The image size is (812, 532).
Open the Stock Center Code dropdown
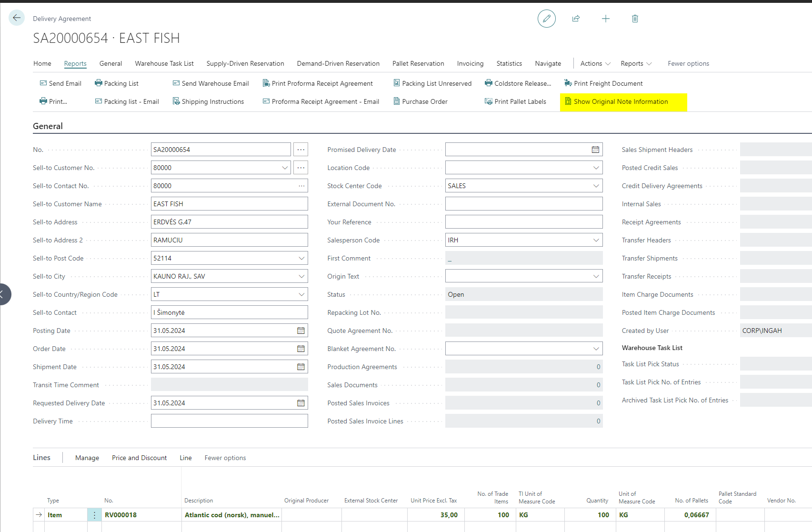pos(596,186)
